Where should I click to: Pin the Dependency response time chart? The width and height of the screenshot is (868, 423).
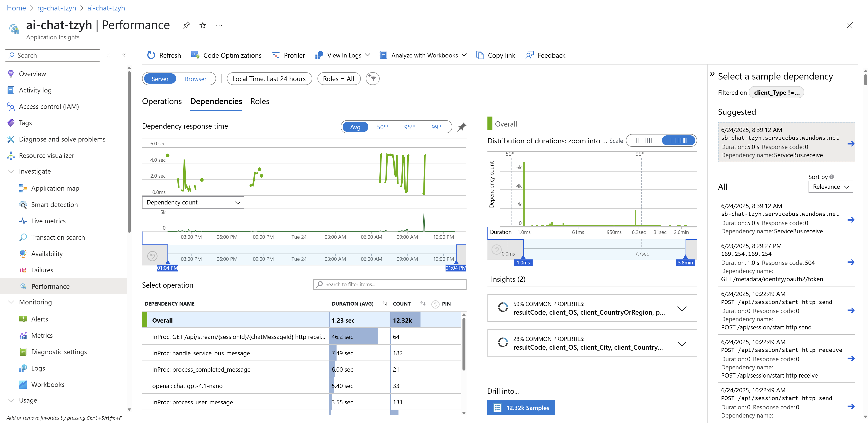click(462, 127)
